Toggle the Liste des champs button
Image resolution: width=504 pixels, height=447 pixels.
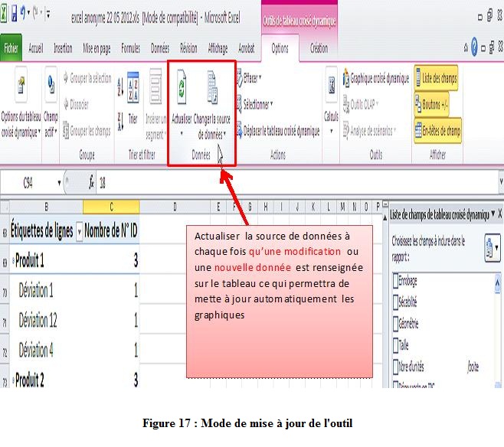point(436,78)
